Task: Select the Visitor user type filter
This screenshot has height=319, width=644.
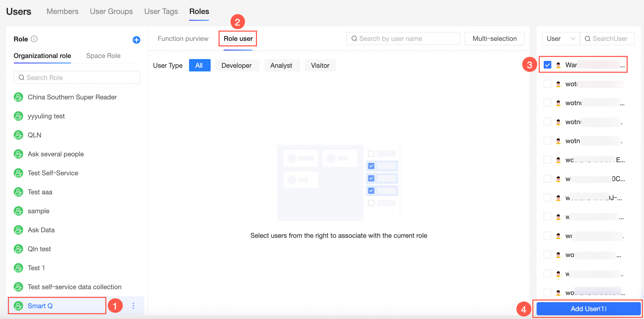Action: click(320, 65)
